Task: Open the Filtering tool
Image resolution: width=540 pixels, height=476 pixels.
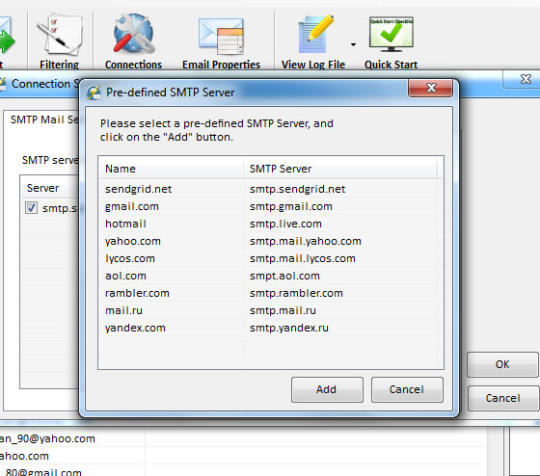Action: 59,41
